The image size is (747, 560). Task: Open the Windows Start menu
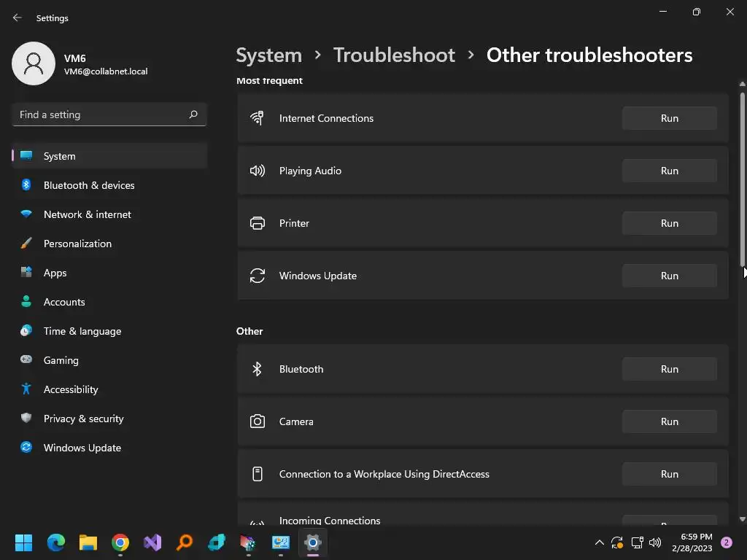(23, 542)
